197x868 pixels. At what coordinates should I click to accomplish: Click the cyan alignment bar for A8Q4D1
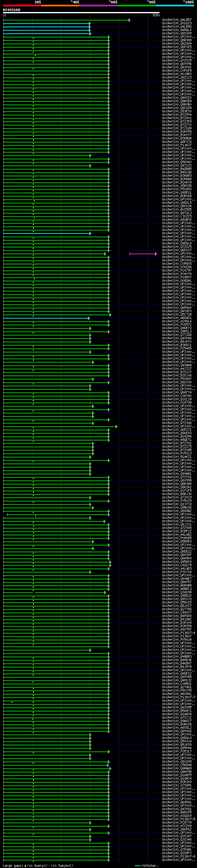[46, 318]
